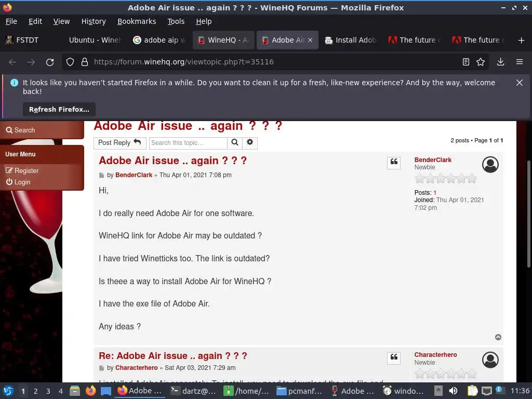Open the Firefox hamburger menu
Screen dimensions: 532x399
click(520, 62)
